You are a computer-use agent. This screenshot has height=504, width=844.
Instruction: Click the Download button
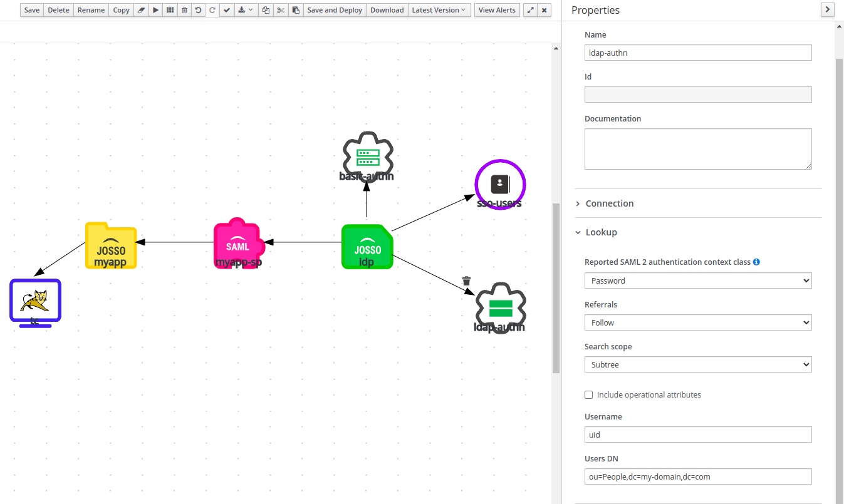click(x=387, y=10)
